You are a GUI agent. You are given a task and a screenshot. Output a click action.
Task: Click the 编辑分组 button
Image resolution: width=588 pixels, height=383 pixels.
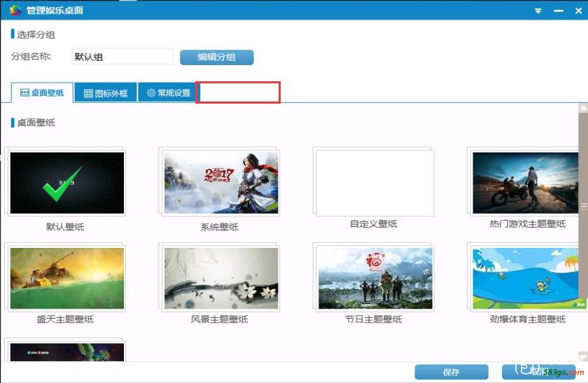click(217, 57)
